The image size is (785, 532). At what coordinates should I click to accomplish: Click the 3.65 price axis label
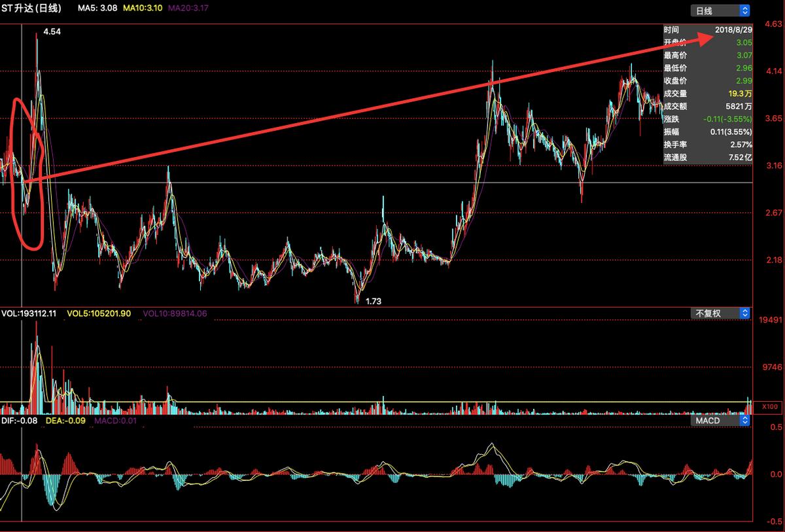click(x=773, y=118)
